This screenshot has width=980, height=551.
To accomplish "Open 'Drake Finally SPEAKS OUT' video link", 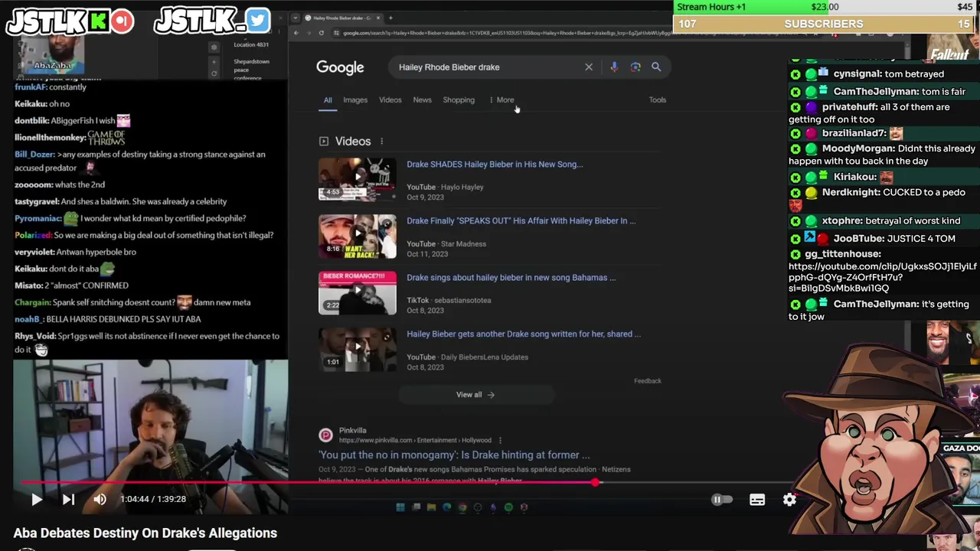I will pyautogui.click(x=521, y=220).
